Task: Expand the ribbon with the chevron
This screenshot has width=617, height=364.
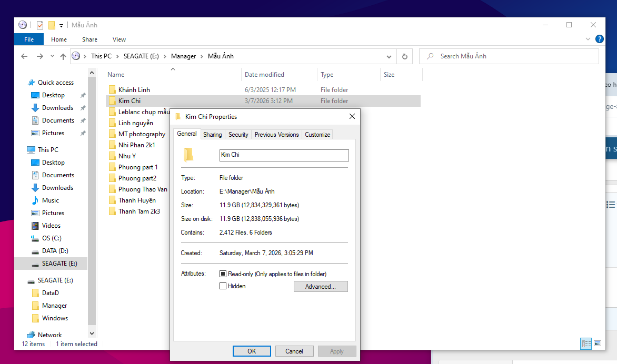Action: pyautogui.click(x=588, y=39)
